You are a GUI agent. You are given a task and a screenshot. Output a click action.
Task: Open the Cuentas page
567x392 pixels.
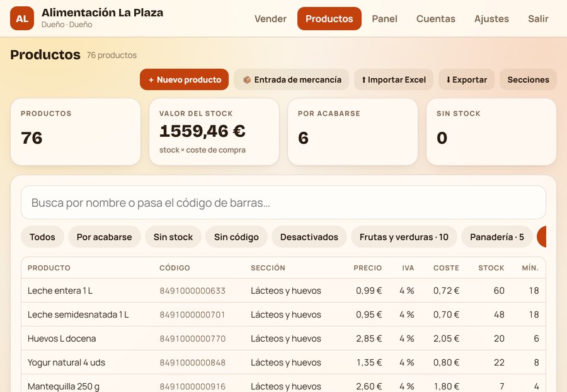pos(436,19)
